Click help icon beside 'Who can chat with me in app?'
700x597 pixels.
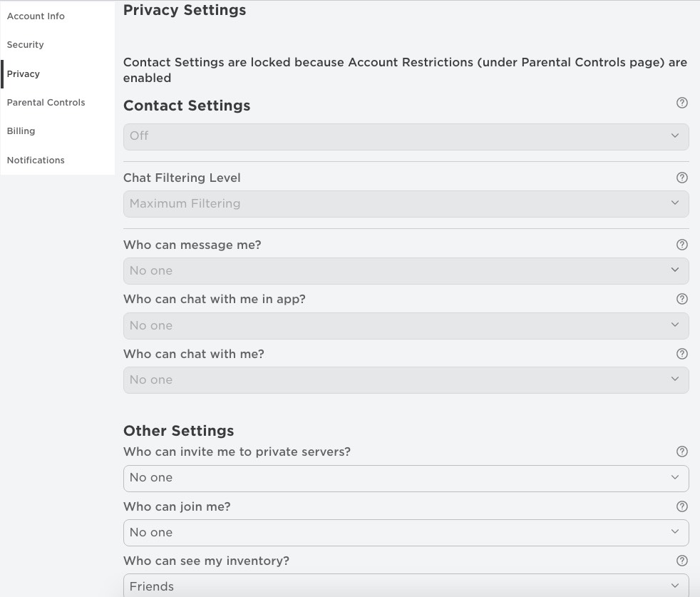click(682, 299)
